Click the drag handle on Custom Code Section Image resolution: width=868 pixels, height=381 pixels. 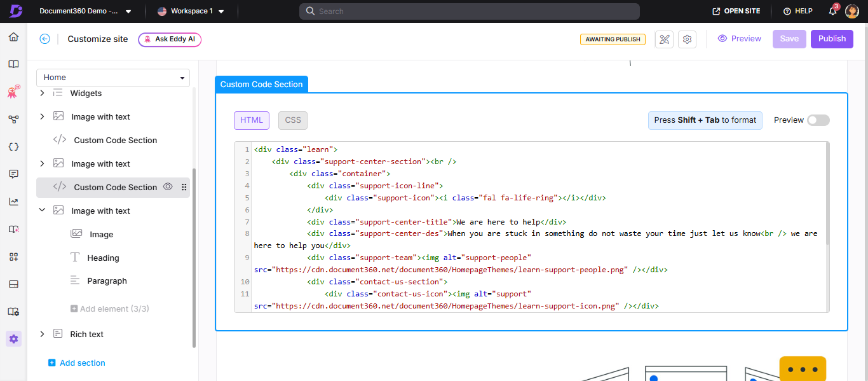click(184, 187)
